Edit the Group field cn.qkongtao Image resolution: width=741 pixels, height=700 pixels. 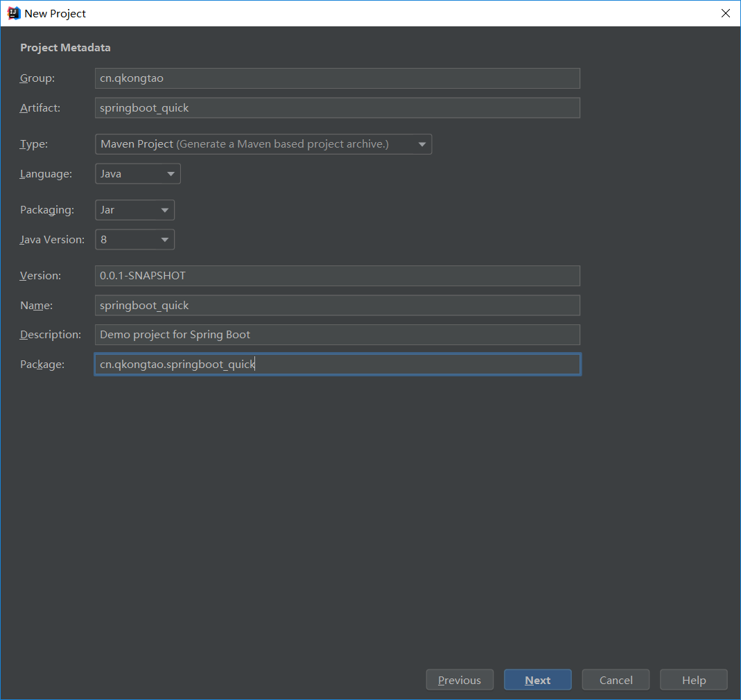(338, 78)
